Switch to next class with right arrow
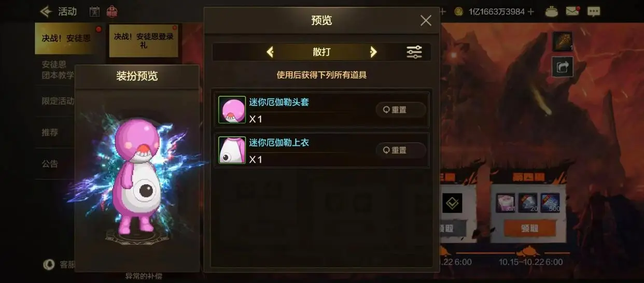The width and height of the screenshot is (644, 283). click(373, 52)
